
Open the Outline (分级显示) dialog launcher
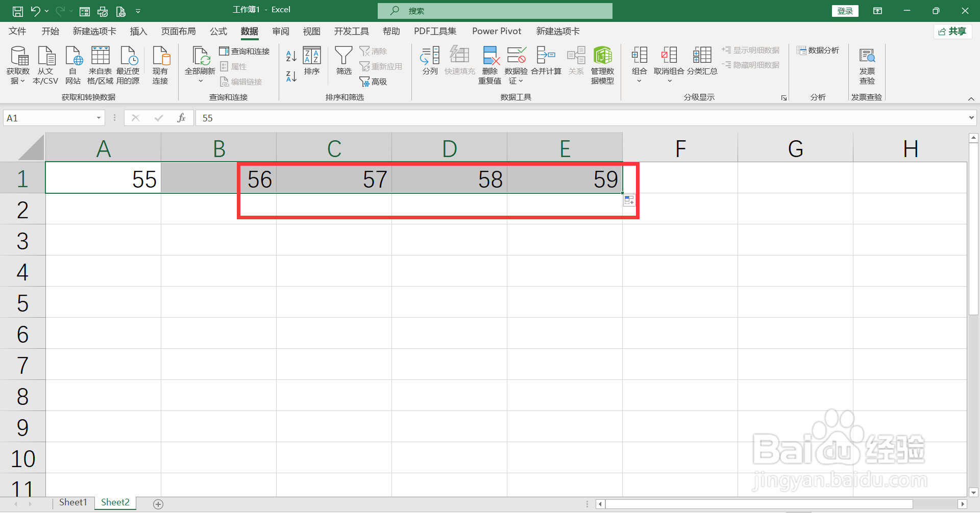click(784, 98)
